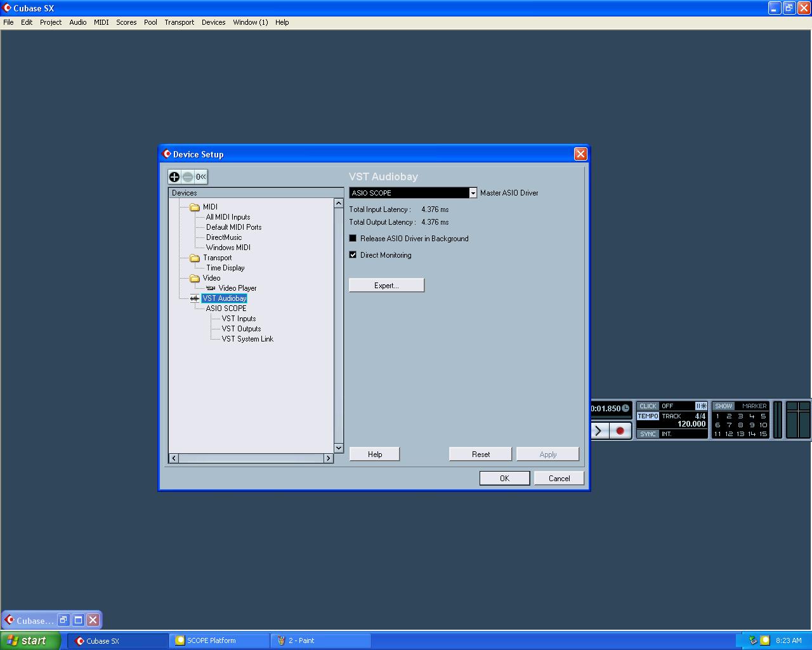Click the Expert... button

coord(386,286)
